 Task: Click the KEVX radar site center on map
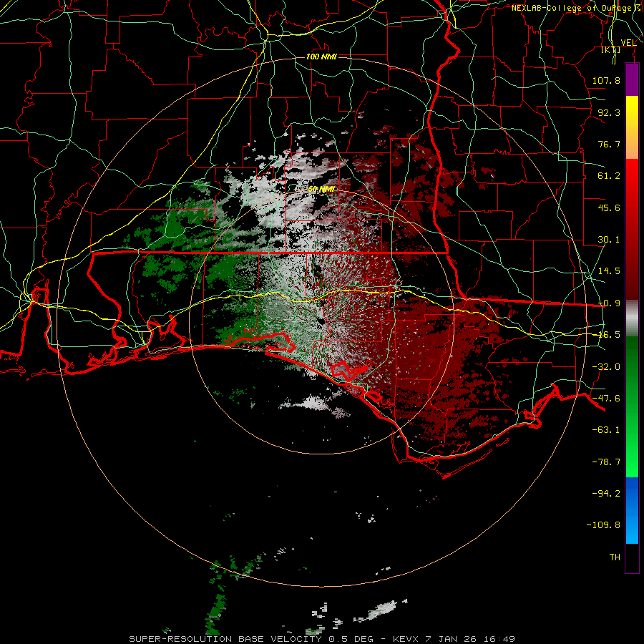(x=322, y=322)
